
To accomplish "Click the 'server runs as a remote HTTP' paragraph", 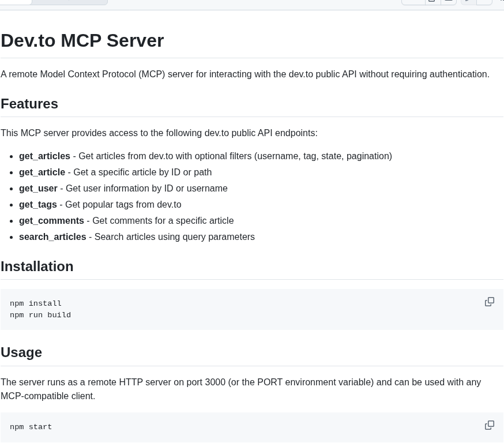I will click(x=240, y=389).
